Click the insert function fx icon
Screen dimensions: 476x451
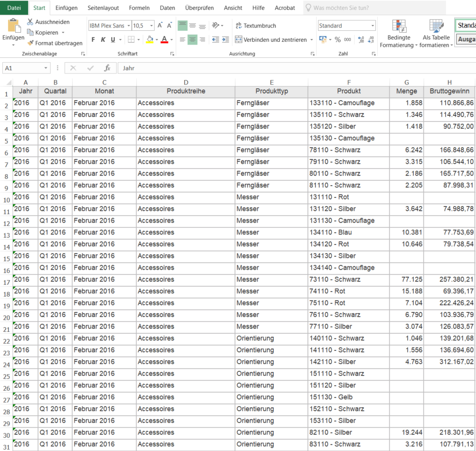point(107,68)
